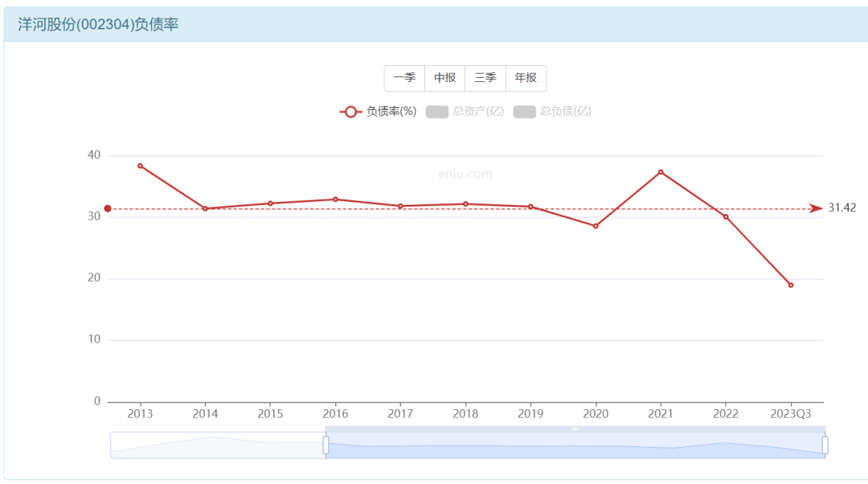This screenshot has width=868, height=484.
Task: Enable the 总资产(亿) legend series
Action: click(x=465, y=112)
